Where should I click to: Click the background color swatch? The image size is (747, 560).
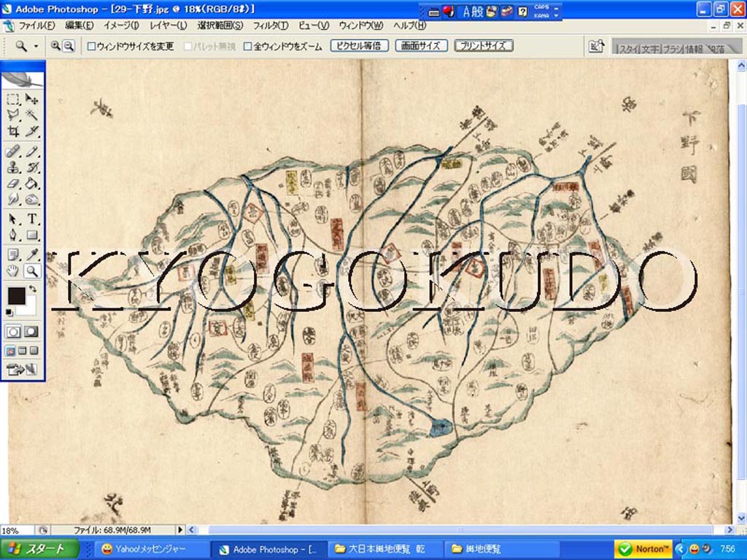(29, 306)
